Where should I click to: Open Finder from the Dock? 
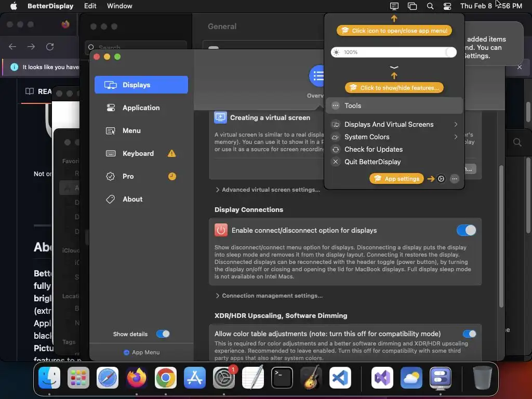(x=49, y=378)
